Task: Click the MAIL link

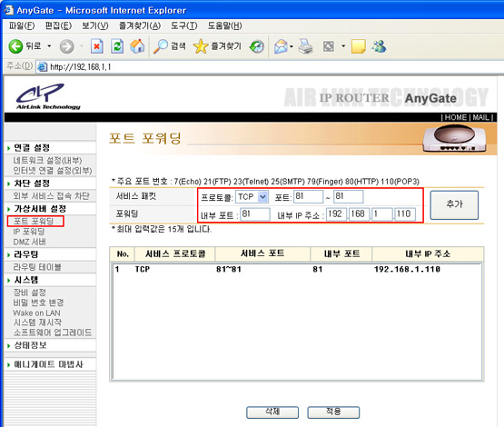Action: point(481,117)
